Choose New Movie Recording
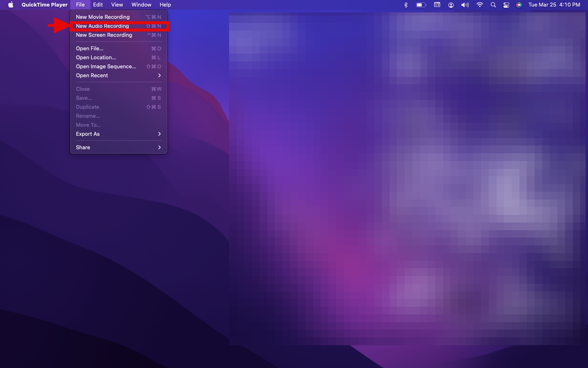 coord(119,17)
